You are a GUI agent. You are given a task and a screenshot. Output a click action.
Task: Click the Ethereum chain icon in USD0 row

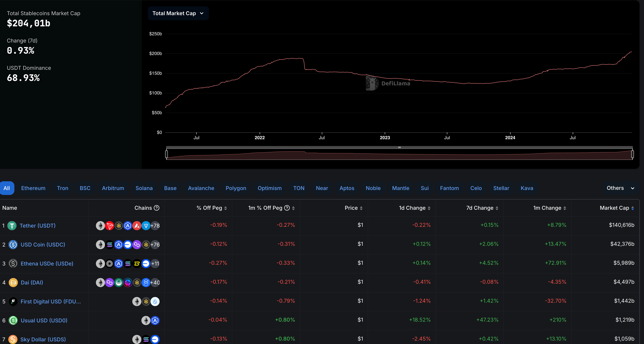click(x=146, y=320)
